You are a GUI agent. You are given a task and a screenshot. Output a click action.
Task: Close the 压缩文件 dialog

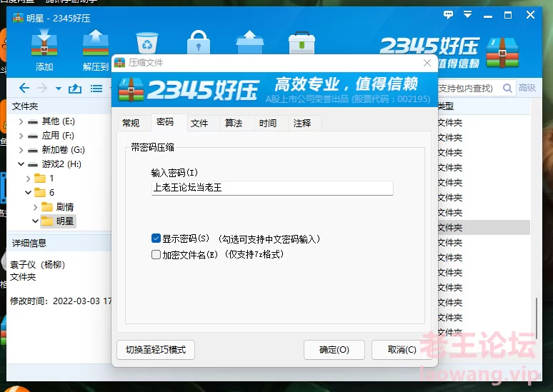point(427,63)
